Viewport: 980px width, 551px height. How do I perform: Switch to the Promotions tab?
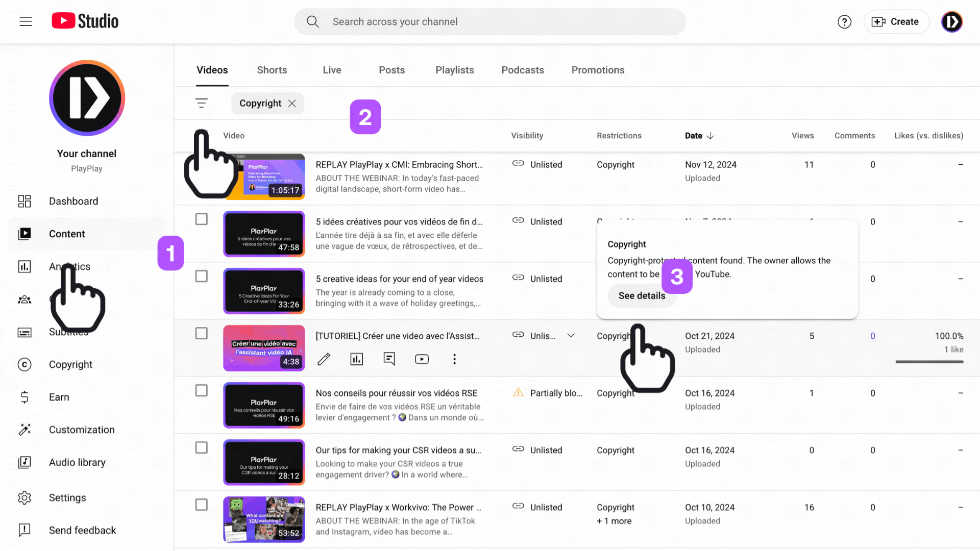(x=598, y=70)
